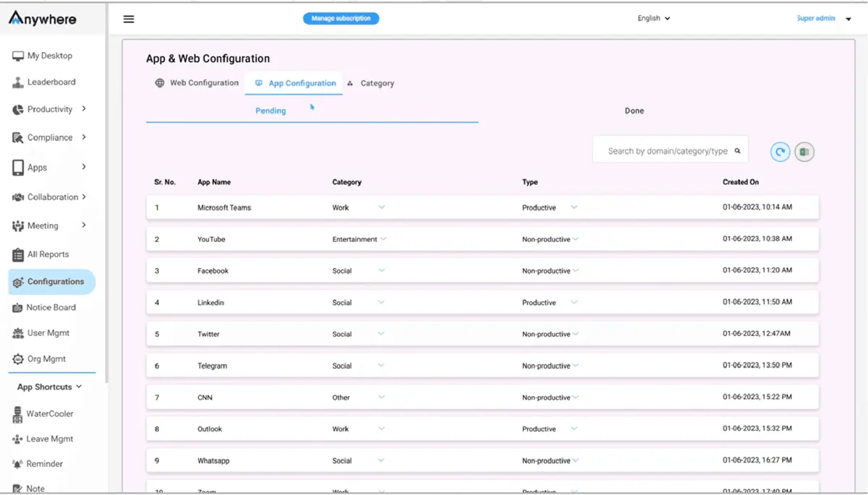Open the English language dropdown
The width and height of the screenshot is (868, 495).
click(x=654, y=19)
